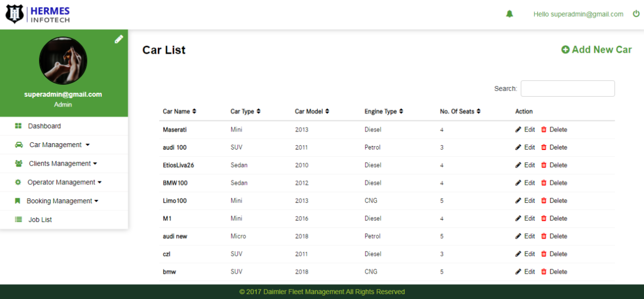
Task: Click the trash icon for Limo100
Action: pyautogui.click(x=543, y=200)
